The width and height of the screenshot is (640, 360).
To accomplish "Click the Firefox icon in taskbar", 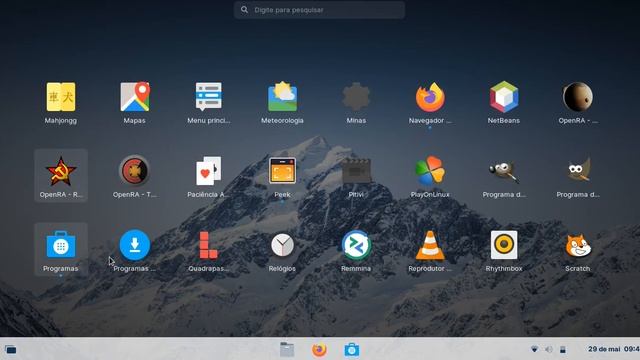I will point(319,350).
